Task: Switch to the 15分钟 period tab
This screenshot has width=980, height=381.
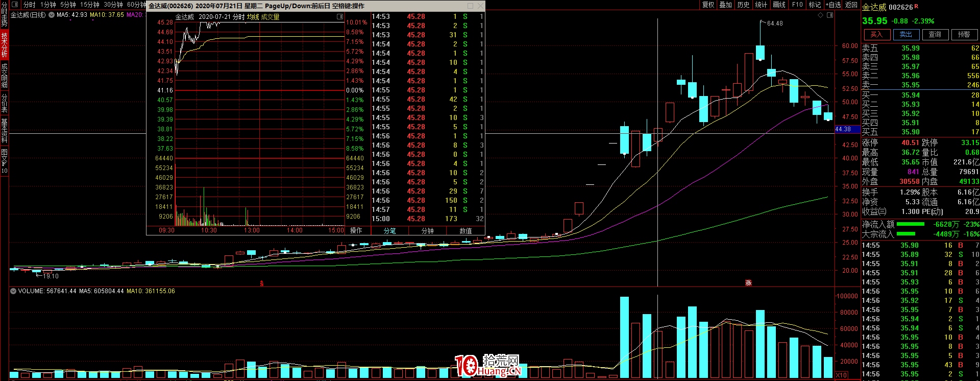Action: (89, 5)
